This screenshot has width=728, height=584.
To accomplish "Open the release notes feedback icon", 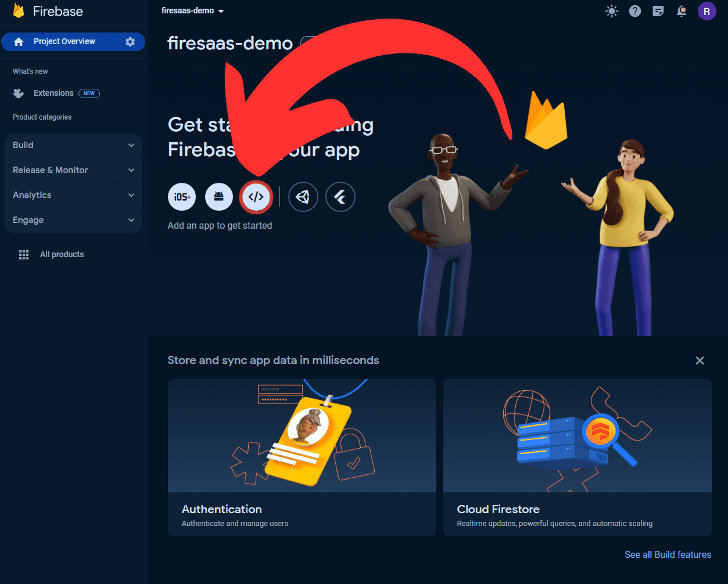I will [658, 11].
